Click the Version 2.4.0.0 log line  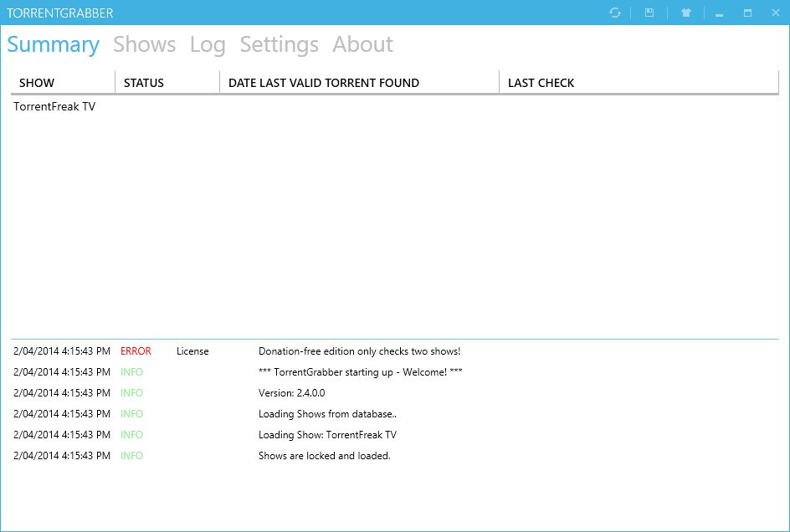coord(291,393)
